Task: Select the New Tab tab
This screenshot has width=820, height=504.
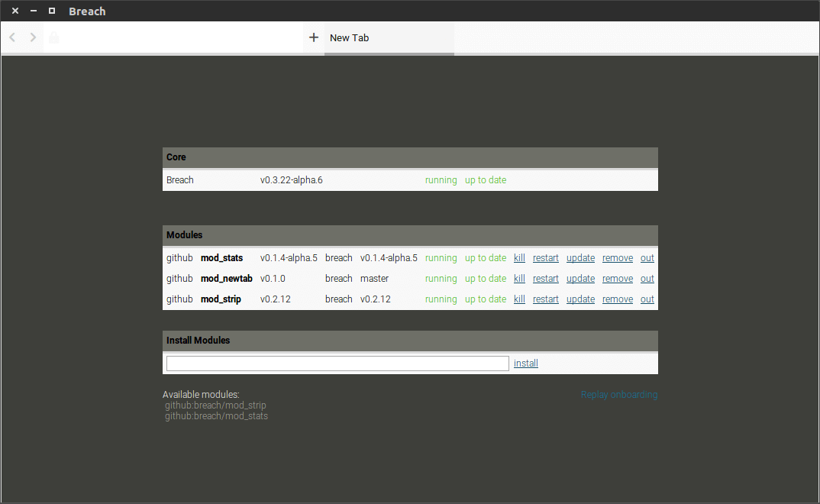Action: 389,37
